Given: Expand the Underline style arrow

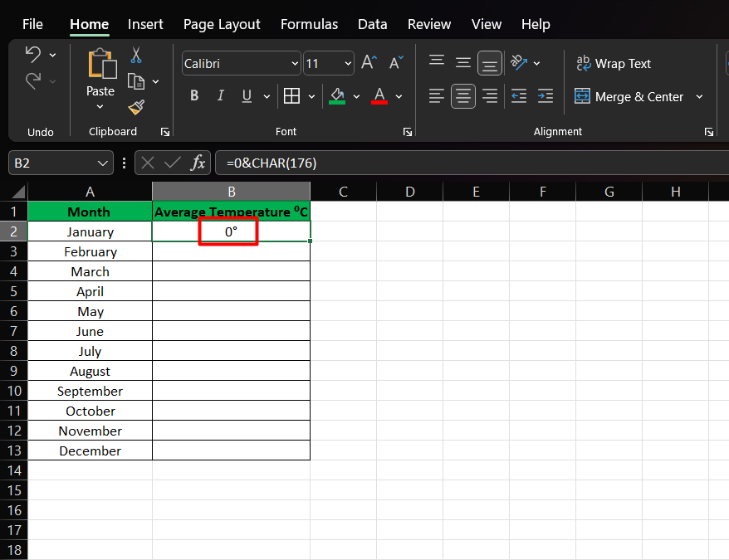Looking at the screenshot, I should point(267,97).
